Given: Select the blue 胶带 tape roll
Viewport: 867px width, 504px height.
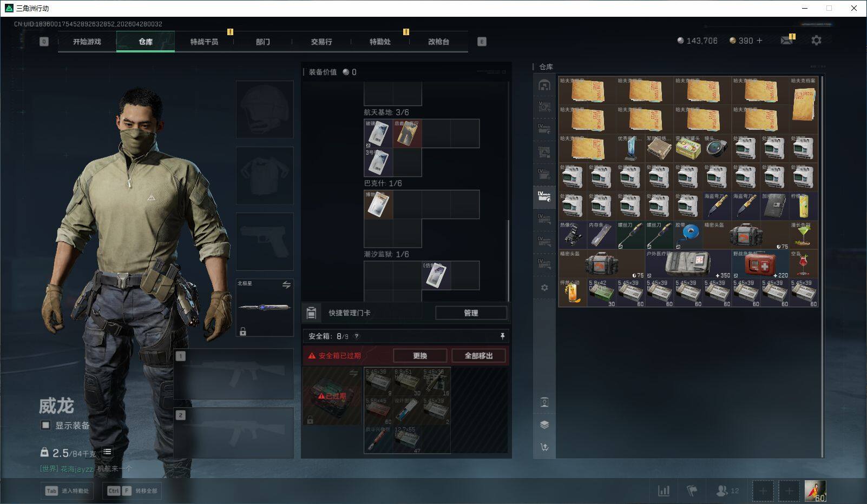Looking at the screenshot, I should pyautogui.click(x=688, y=235).
